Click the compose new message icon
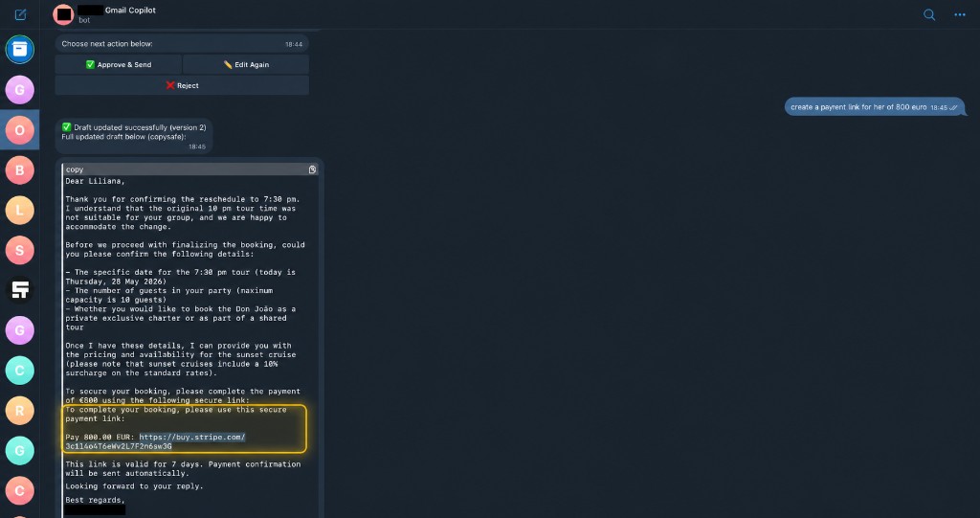980x518 pixels. 21,14
